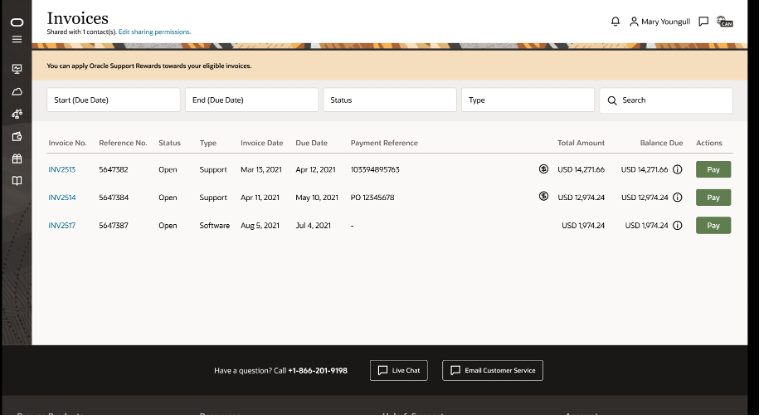760x416 pixels.
Task: Select due date May 10, 2021
Action: [x=317, y=197]
